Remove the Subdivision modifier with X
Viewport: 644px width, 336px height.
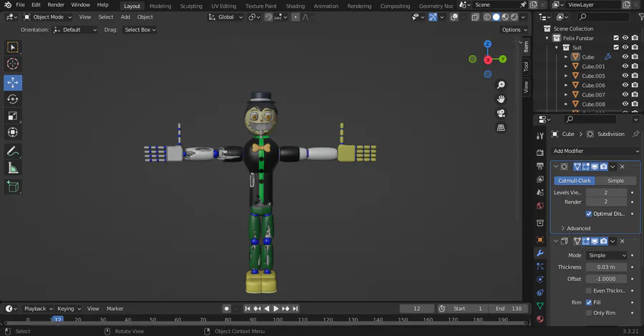tap(623, 167)
